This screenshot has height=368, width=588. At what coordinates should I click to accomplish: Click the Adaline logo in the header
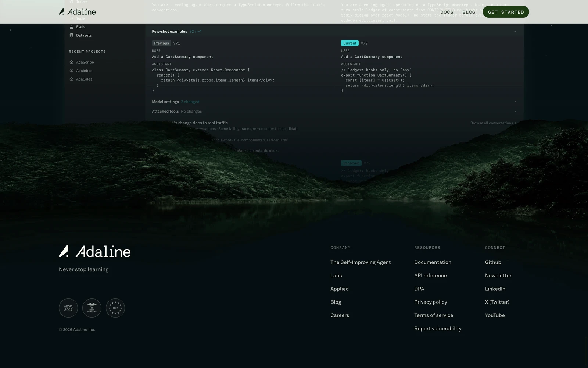[77, 12]
